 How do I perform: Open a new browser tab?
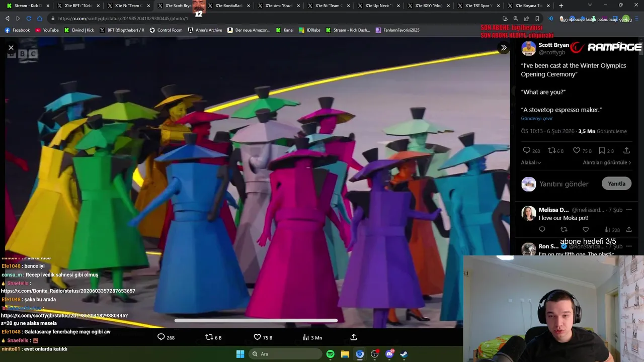[x=561, y=6]
